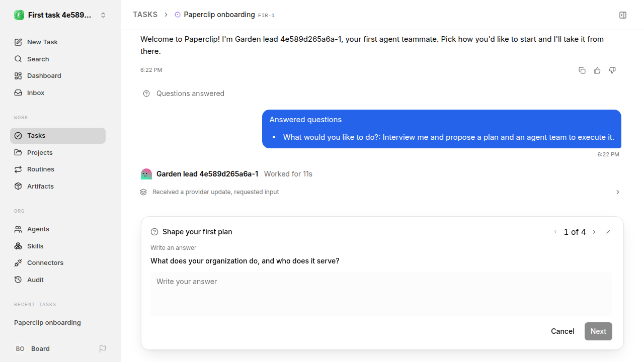The image size is (644, 362).
Task: Copy the welcome message
Action: point(582,70)
